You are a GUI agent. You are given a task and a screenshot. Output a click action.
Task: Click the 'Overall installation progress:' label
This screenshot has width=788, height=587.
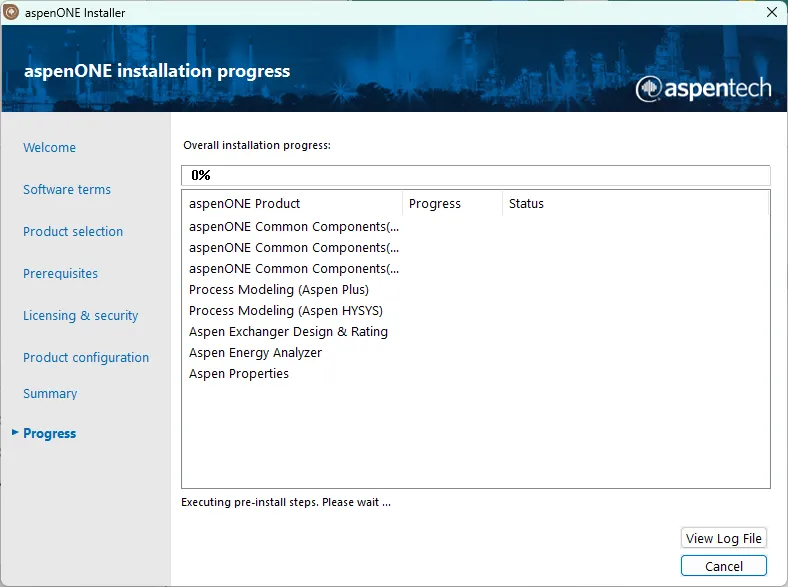257,145
